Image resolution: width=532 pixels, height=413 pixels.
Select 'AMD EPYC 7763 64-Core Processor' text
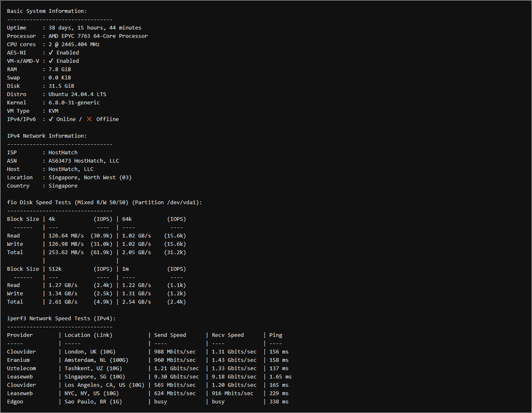tap(98, 36)
